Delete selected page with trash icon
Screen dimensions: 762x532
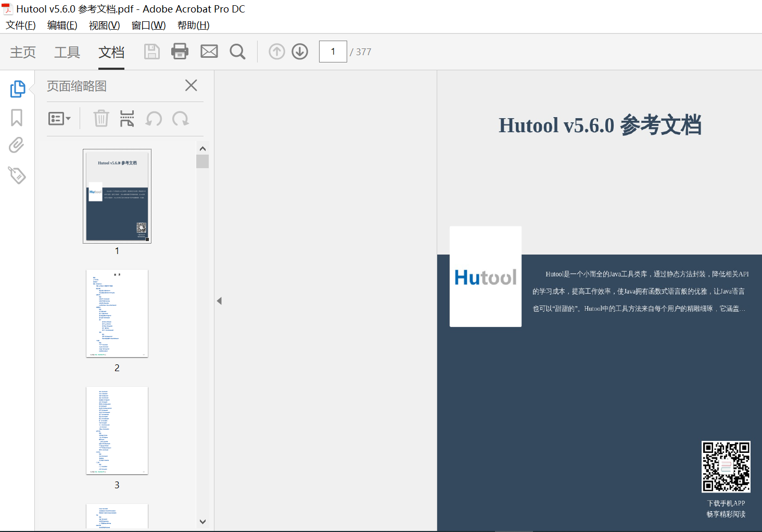pos(101,119)
